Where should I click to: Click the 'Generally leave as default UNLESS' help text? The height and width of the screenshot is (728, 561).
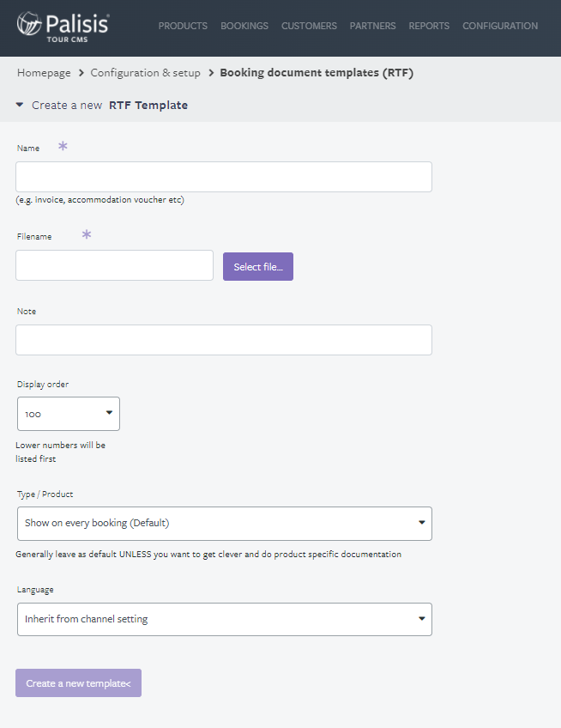point(208,555)
